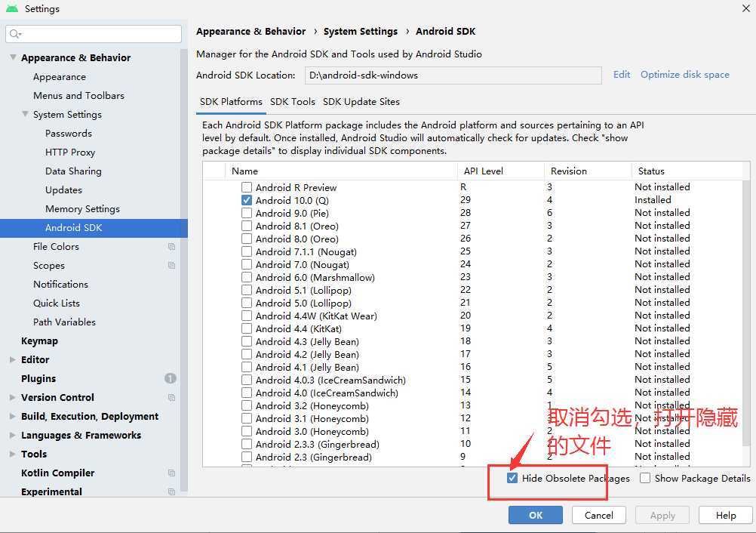This screenshot has width=756, height=533.
Task: Check the Android 6.0 (Marshmallow) checkbox
Action: coord(247,277)
